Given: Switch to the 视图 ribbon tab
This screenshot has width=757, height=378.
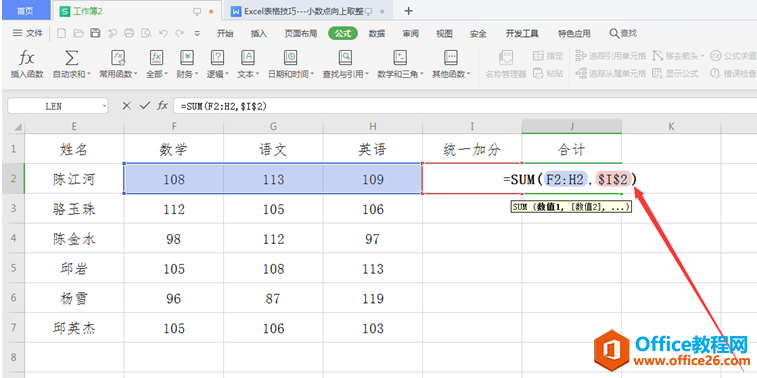Looking at the screenshot, I should pyautogui.click(x=444, y=33).
